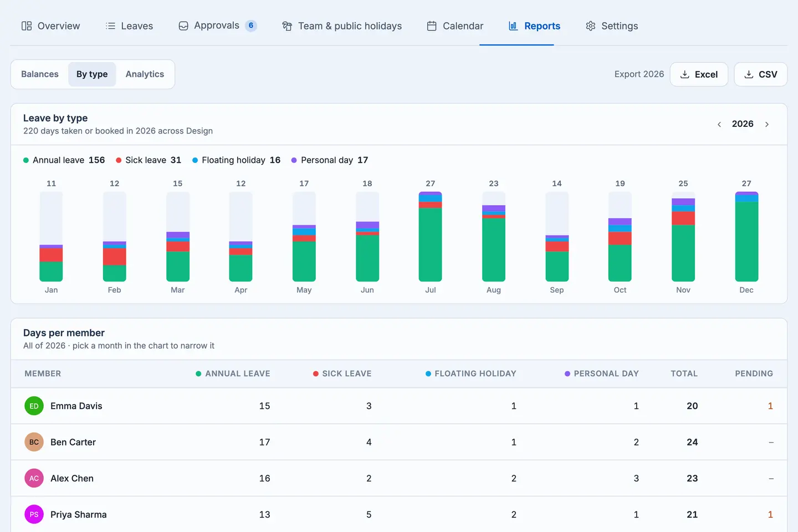This screenshot has height=532, width=798.
Task: Switch to Balances view
Action: click(x=40, y=74)
